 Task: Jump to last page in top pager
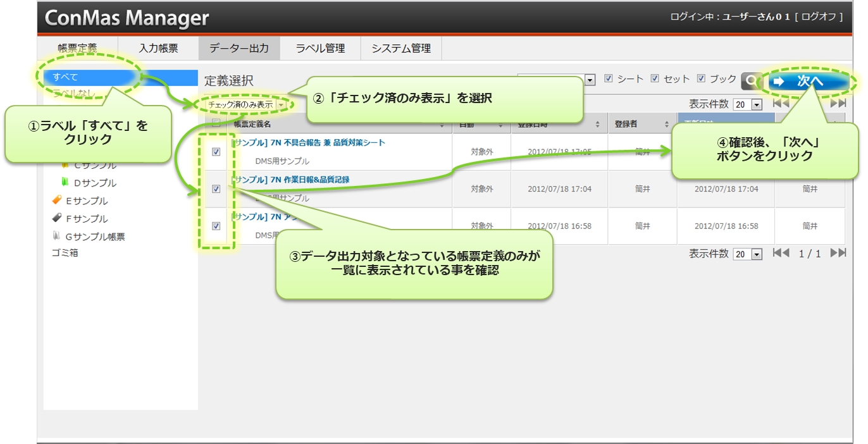[x=838, y=103]
